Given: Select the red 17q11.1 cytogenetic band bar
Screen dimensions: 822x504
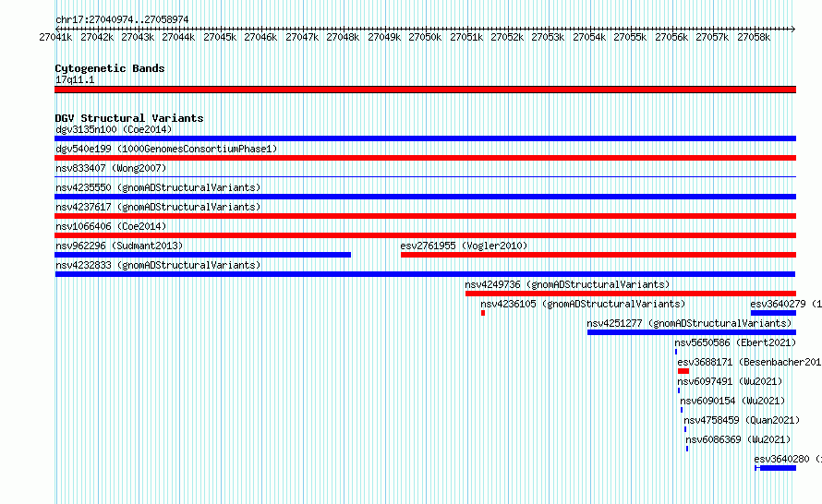Looking at the screenshot, I should click(425, 90).
